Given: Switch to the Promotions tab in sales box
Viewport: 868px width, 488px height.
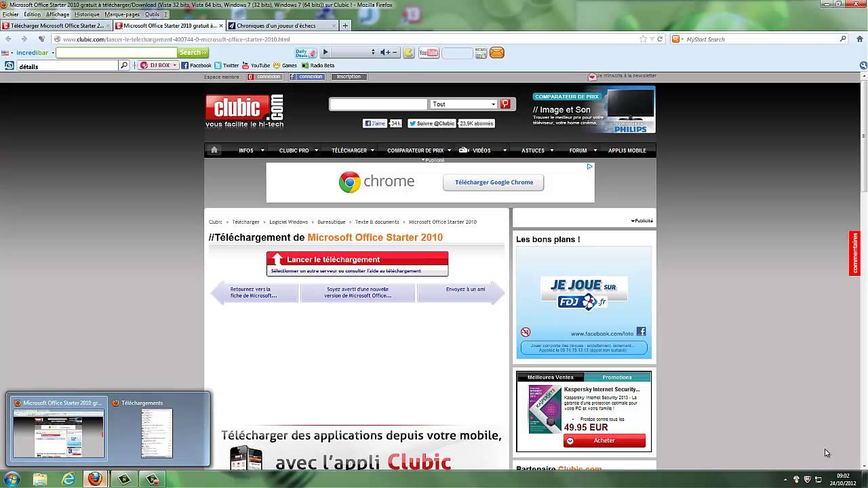Looking at the screenshot, I should 617,377.
